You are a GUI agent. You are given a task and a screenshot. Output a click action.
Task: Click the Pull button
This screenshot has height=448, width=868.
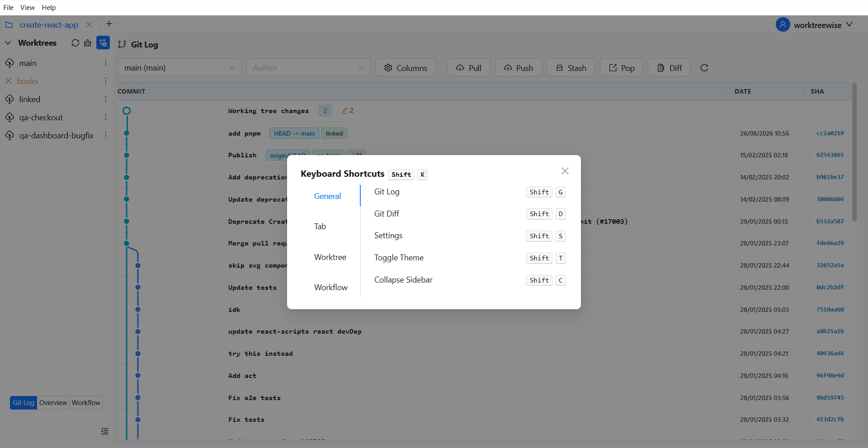(x=469, y=68)
